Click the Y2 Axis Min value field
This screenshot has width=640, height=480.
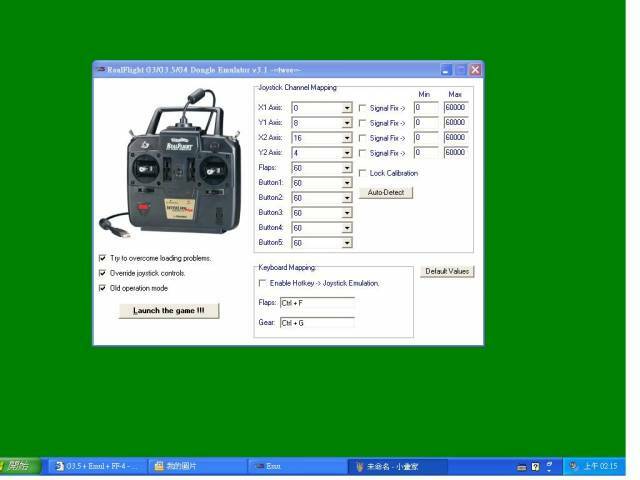tap(426, 152)
